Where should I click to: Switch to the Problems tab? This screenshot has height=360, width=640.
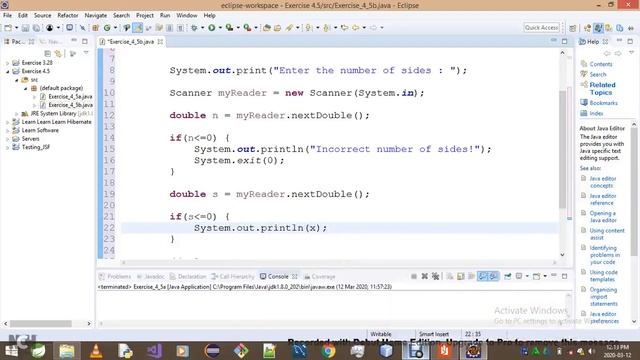click(115, 276)
